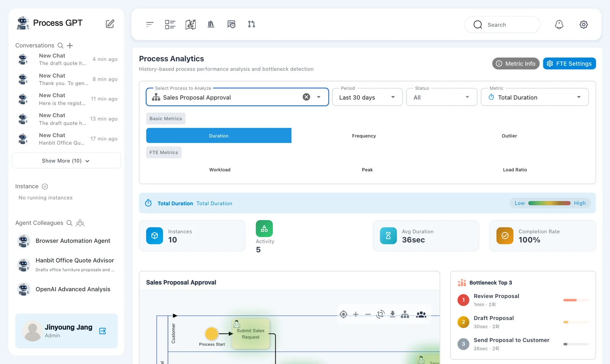Select the Workload FTE metric
Screen dimensions: 610x364
[220, 170]
